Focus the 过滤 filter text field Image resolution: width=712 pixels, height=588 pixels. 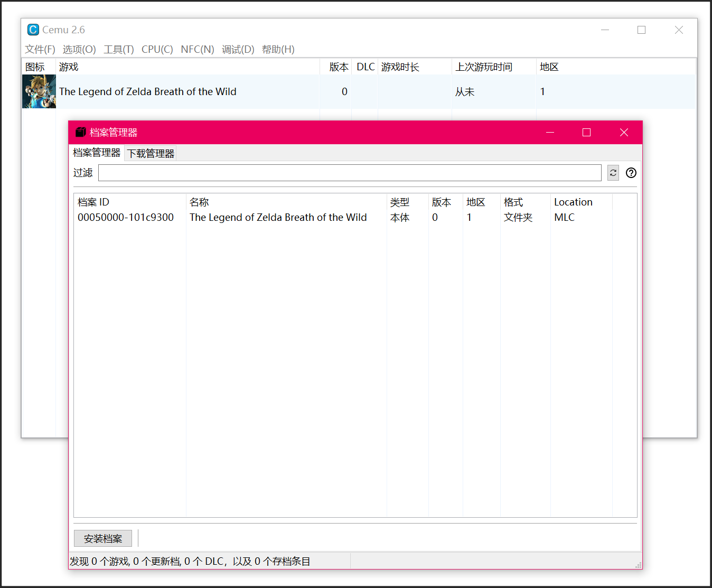pyautogui.click(x=349, y=173)
